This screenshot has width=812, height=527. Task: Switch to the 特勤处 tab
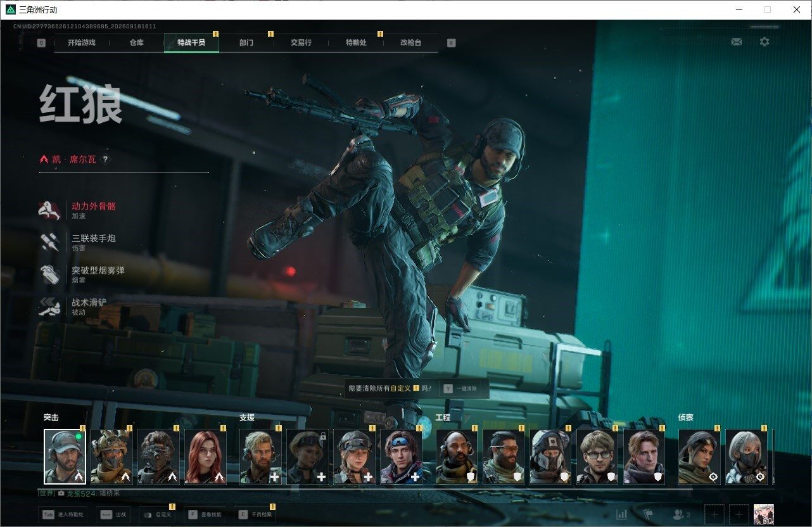point(356,43)
